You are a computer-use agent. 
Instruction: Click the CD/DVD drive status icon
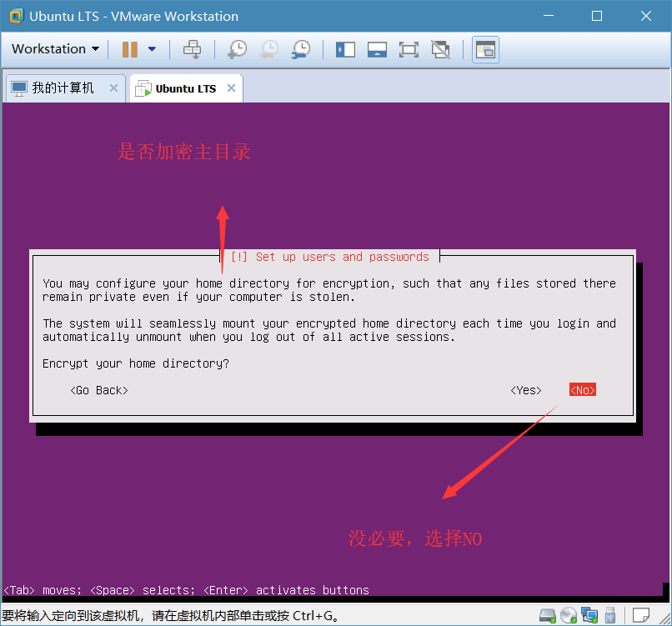coord(569,616)
